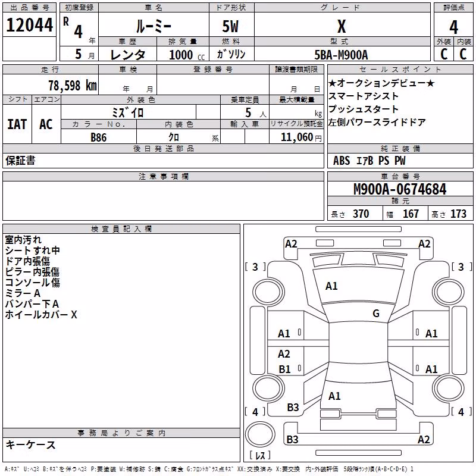Click the chassis number M900A-0674684
This screenshot has width=476, height=476.
[x=400, y=189]
